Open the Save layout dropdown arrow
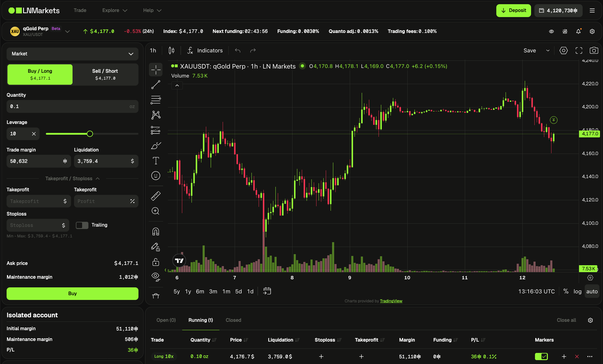This screenshot has width=603, height=364. (548, 51)
